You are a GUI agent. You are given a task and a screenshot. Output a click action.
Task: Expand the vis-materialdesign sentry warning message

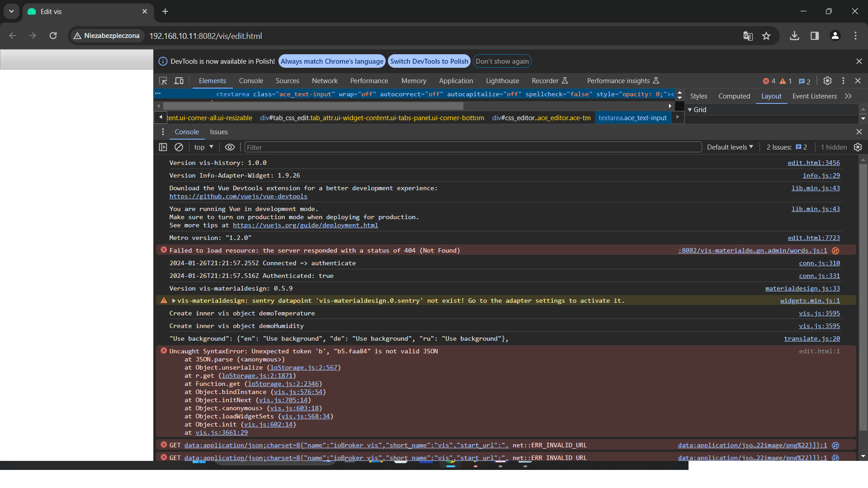point(174,301)
